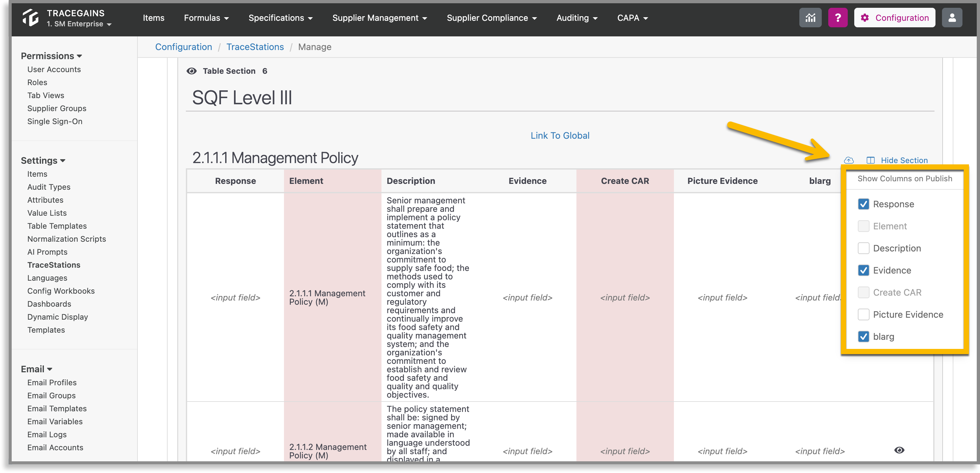Click Response input field in 2.1.1.1 row
Viewport: 980px width, 473px height.
point(236,297)
